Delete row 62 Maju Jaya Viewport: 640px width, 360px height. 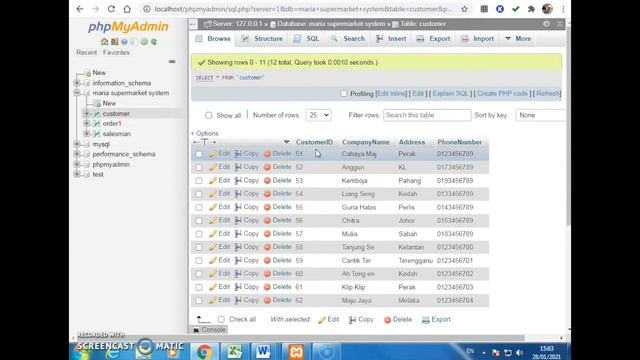point(278,300)
